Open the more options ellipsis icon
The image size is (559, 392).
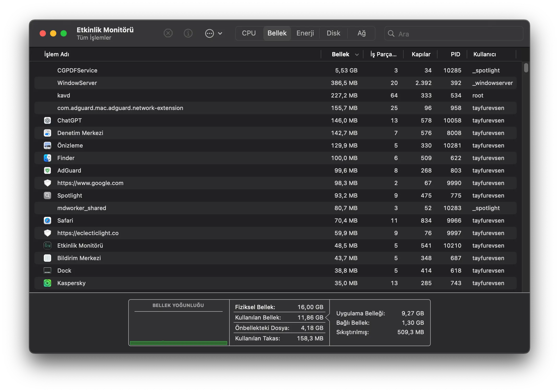click(x=209, y=33)
